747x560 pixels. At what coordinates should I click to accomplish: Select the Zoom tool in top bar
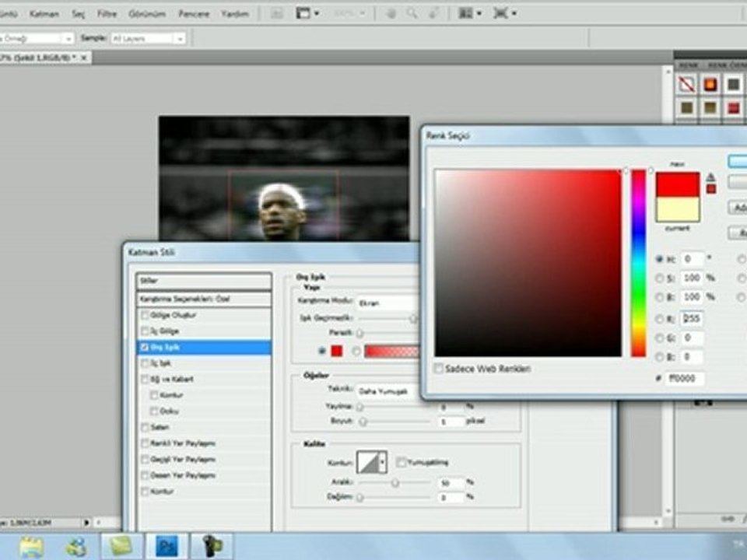pyautogui.click(x=412, y=13)
